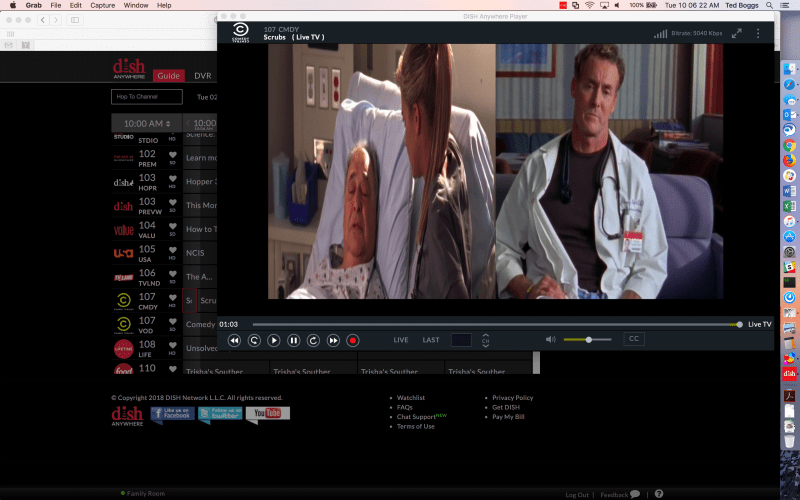
Task: Open the Chat Support link
Action: coord(416,417)
